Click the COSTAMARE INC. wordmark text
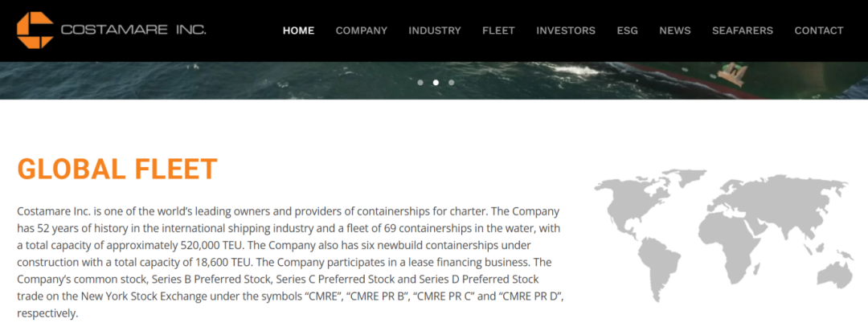 click(x=133, y=31)
